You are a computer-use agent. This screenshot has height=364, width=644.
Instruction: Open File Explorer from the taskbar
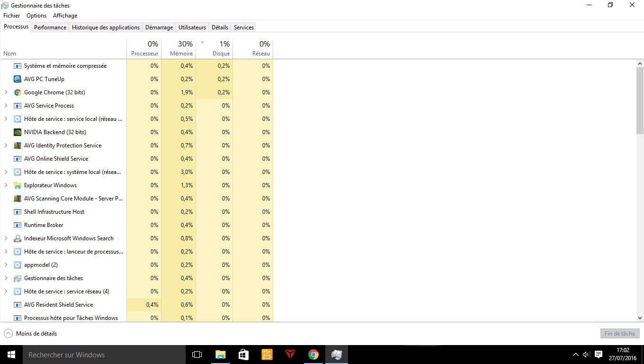click(x=220, y=355)
